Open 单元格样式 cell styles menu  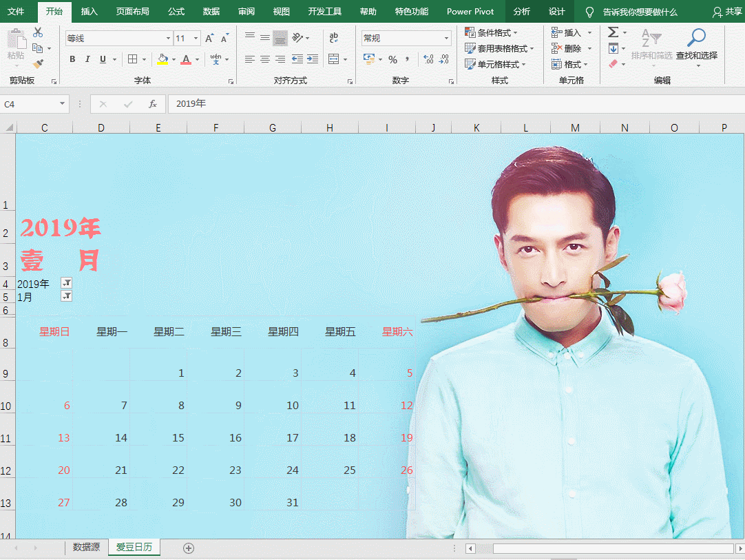[x=496, y=64]
